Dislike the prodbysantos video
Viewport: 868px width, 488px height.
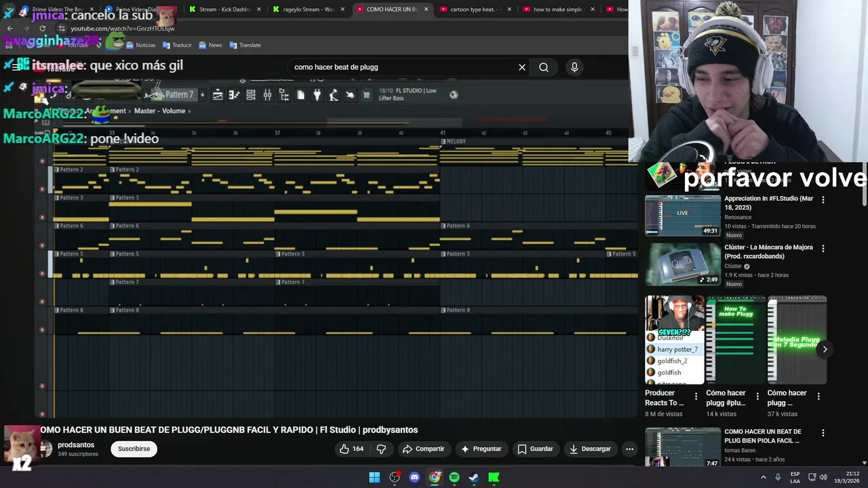[x=381, y=449]
